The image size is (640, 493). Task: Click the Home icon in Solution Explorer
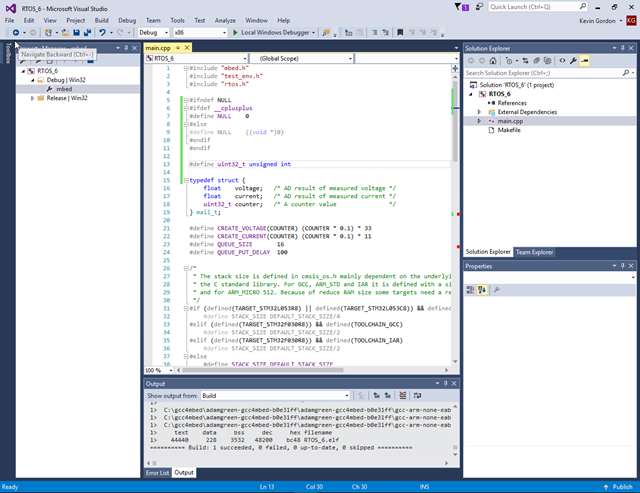click(493, 61)
